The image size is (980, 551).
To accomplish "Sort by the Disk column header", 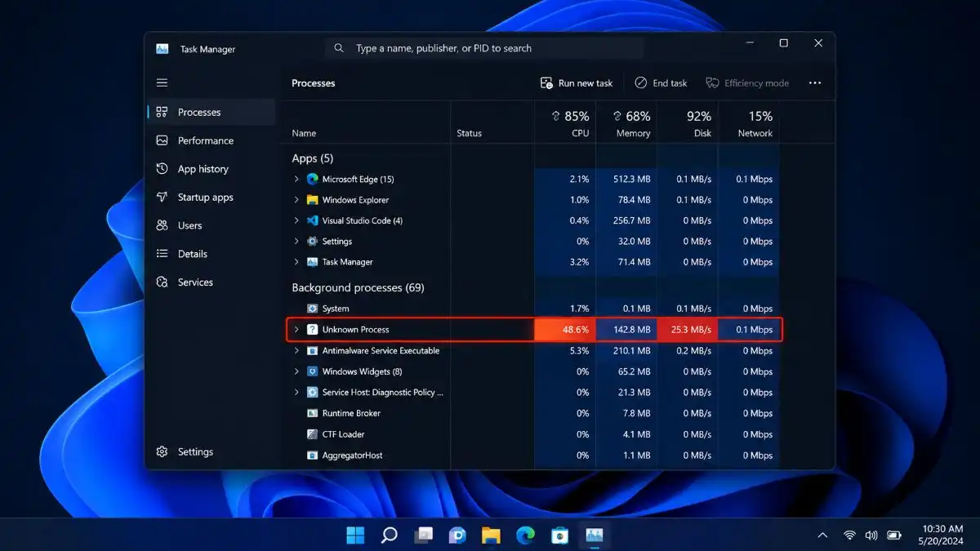I will (x=688, y=123).
